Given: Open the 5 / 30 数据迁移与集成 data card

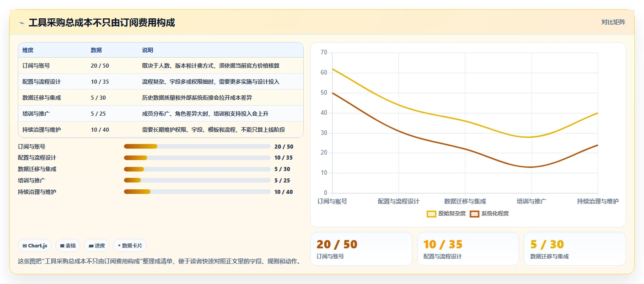Looking at the screenshot, I should point(575,249).
